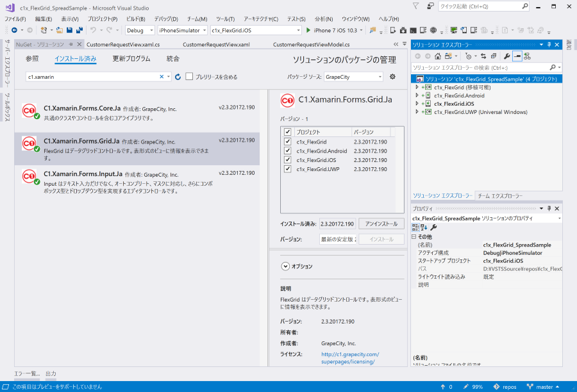Open the Team Explorer tab
The width and height of the screenshot is (577, 392).
(x=500, y=196)
